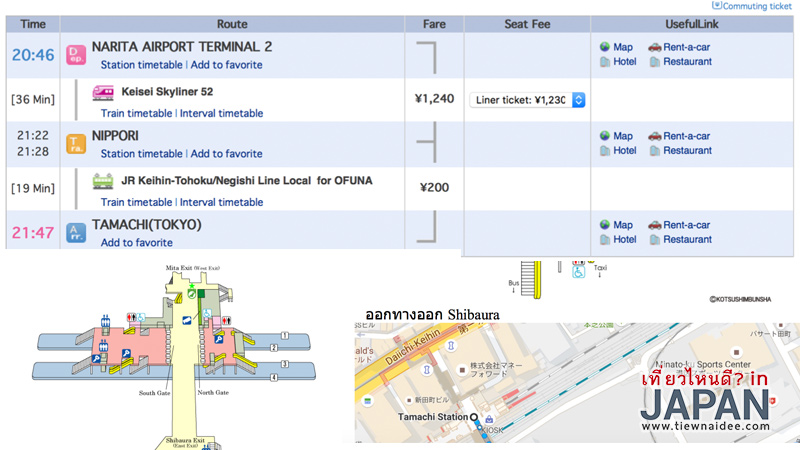The height and width of the screenshot is (450, 800).
Task: Open Station timetable for Nippori
Action: (x=141, y=154)
